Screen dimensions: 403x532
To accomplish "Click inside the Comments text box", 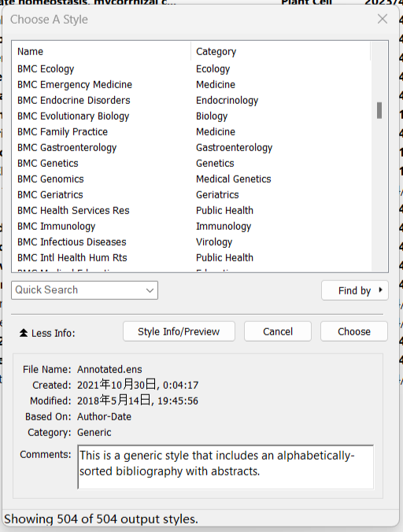I will pyautogui.click(x=226, y=467).
